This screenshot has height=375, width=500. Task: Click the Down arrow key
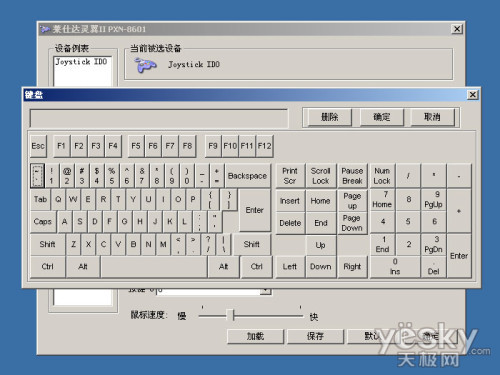321,267
